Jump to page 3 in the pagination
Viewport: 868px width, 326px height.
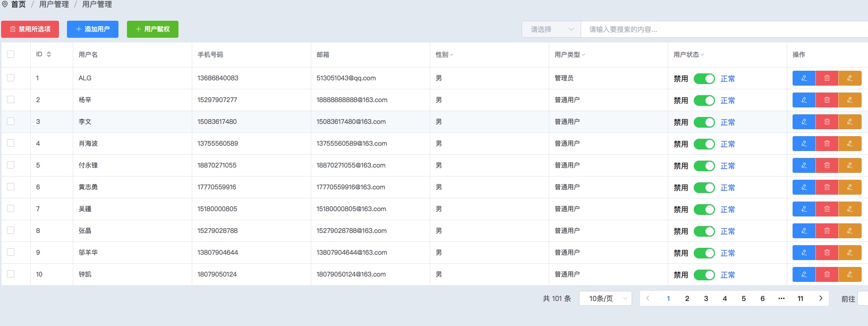pos(706,298)
